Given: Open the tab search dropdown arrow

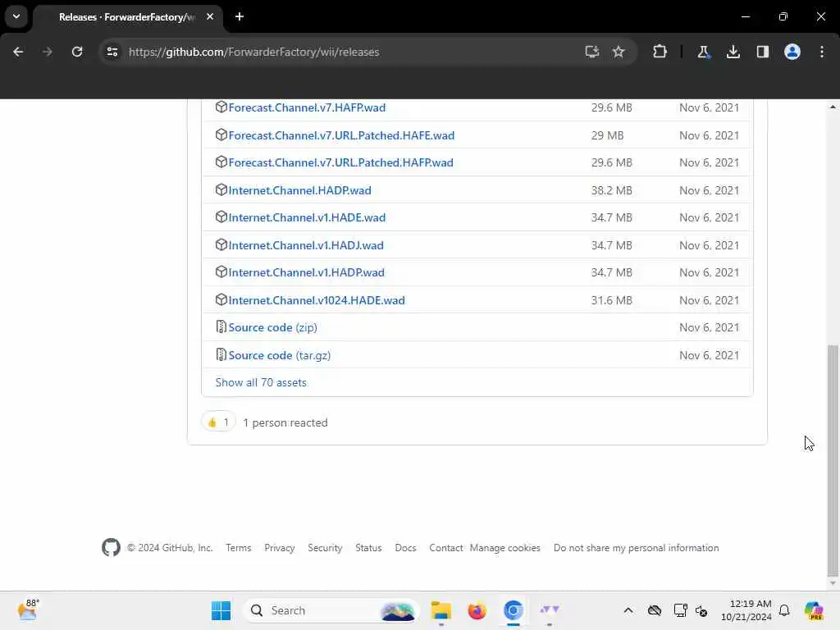Looking at the screenshot, I should point(16,16).
